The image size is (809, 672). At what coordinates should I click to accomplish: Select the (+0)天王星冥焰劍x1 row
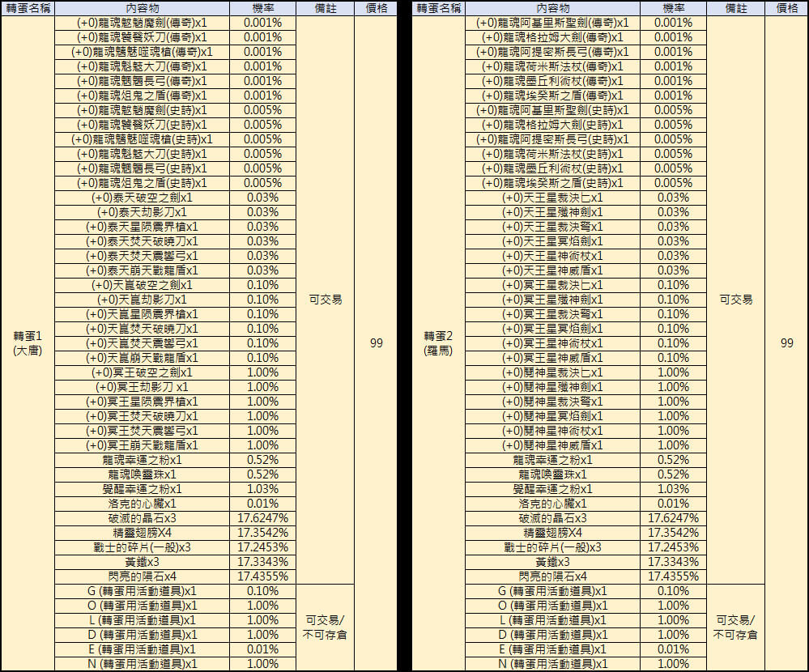click(x=552, y=241)
